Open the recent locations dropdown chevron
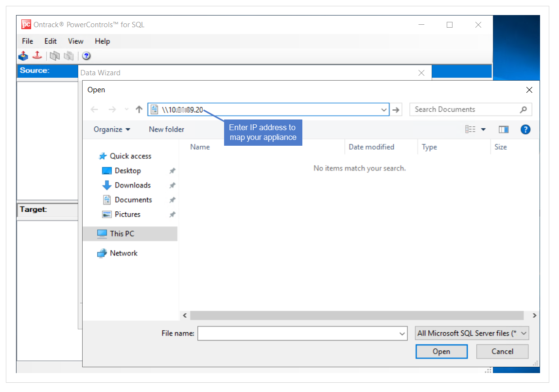Screen dimensions: 559x392 126,109
